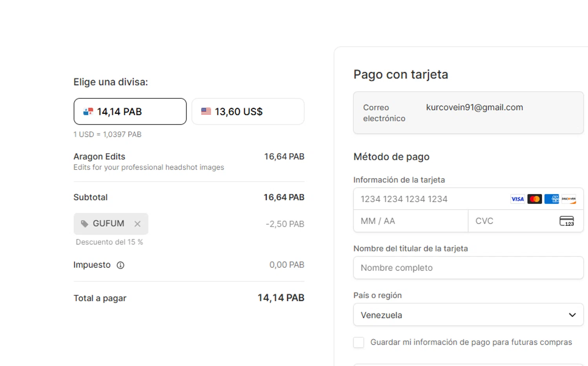Click the email kurcovein91@gmail.com

click(x=474, y=107)
